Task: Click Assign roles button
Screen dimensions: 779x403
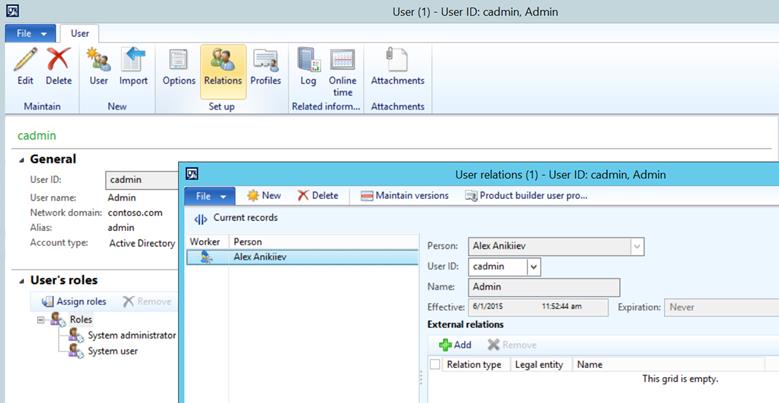Action: click(x=74, y=302)
